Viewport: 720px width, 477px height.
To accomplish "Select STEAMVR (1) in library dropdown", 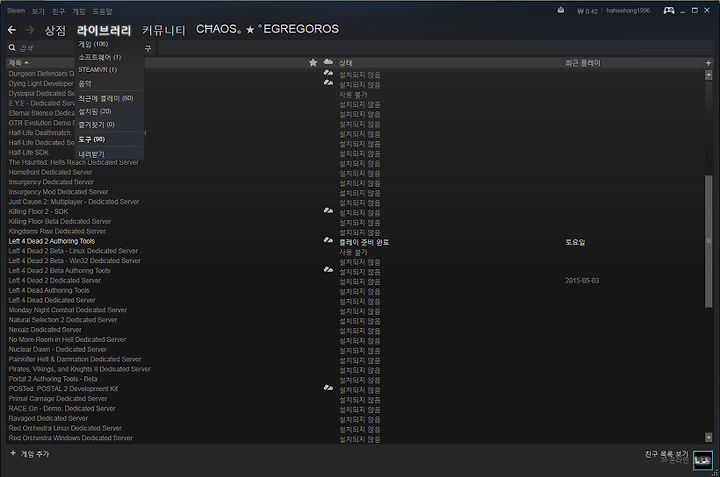I will [98, 70].
